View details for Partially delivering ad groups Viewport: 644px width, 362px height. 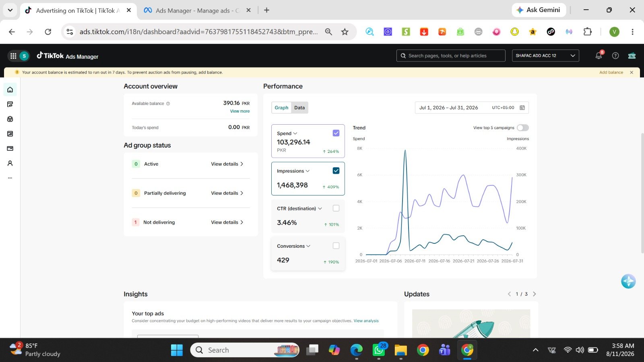(227, 193)
